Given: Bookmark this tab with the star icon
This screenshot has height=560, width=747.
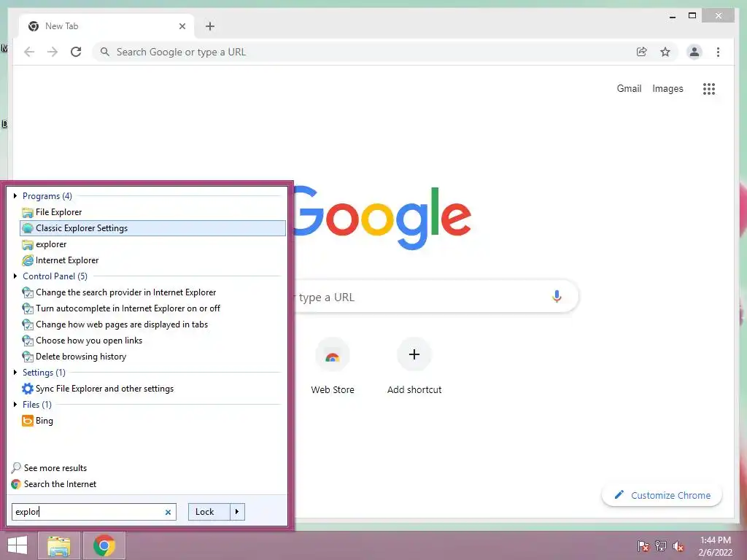Looking at the screenshot, I should (x=665, y=52).
